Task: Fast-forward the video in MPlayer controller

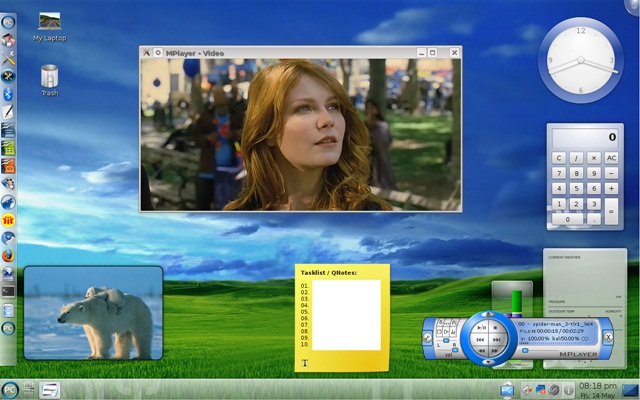Action: pos(495,351)
